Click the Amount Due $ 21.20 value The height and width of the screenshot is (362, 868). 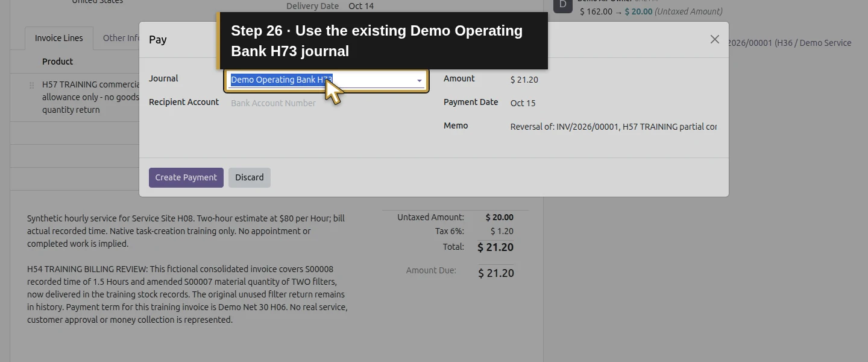496,273
